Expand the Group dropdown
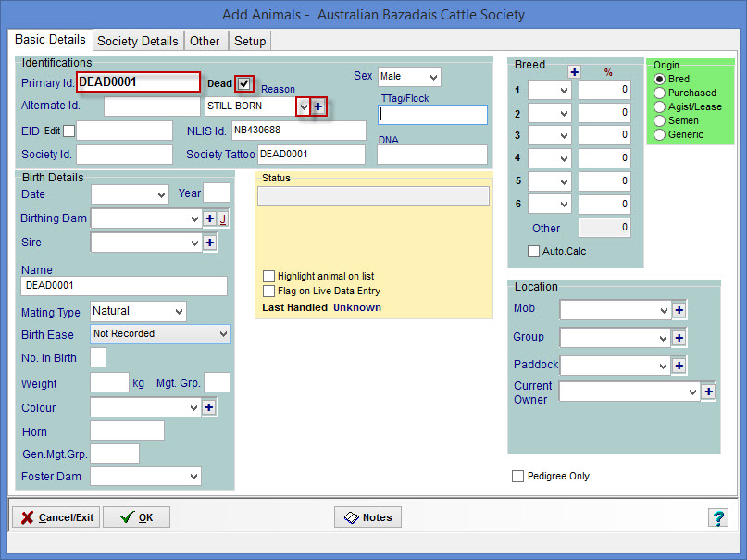The image size is (747, 560). coord(663,338)
